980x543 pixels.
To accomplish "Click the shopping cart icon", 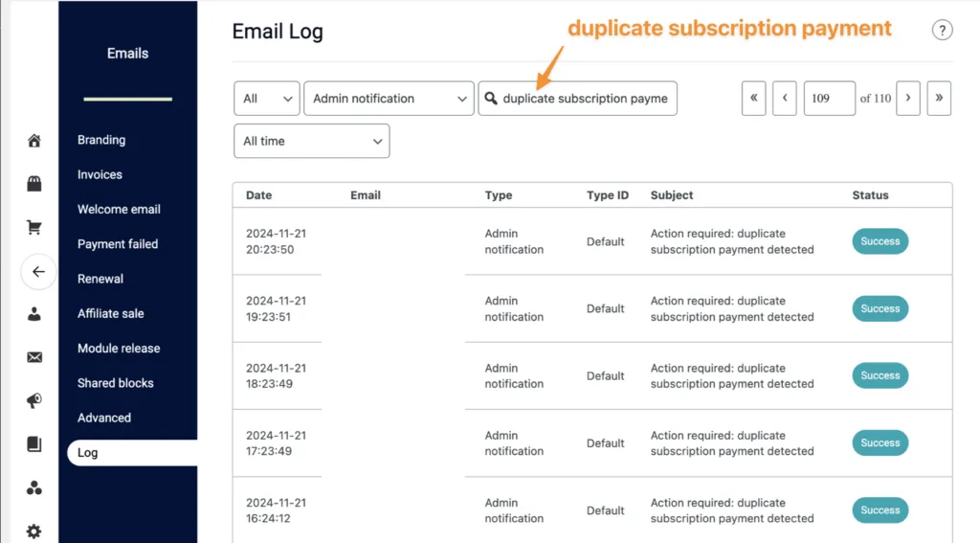I will 34,228.
